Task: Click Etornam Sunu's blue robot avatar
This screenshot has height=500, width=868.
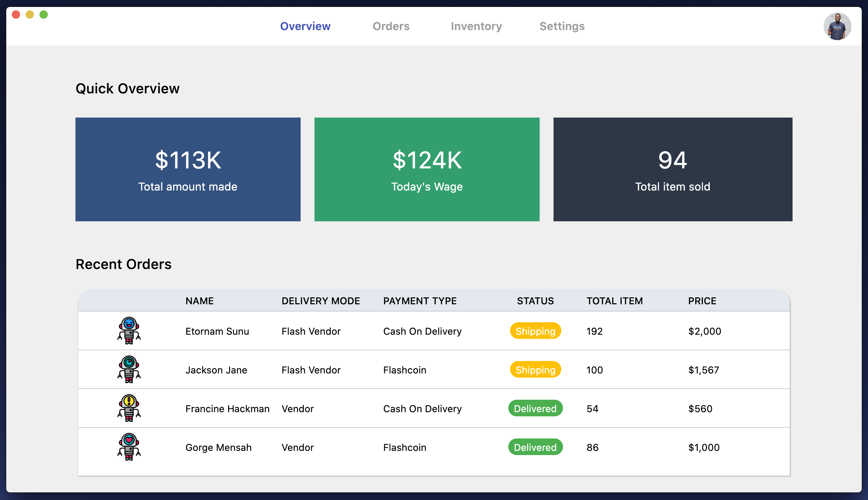Action: (129, 331)
